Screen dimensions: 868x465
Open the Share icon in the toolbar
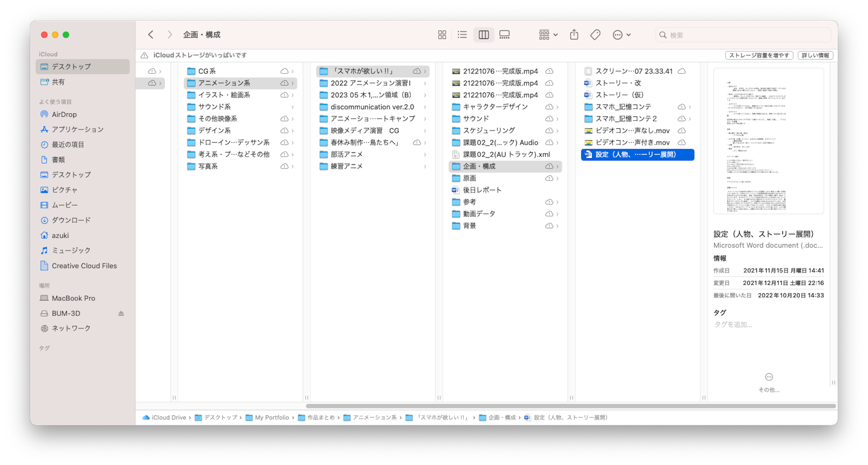pos(573,35)
